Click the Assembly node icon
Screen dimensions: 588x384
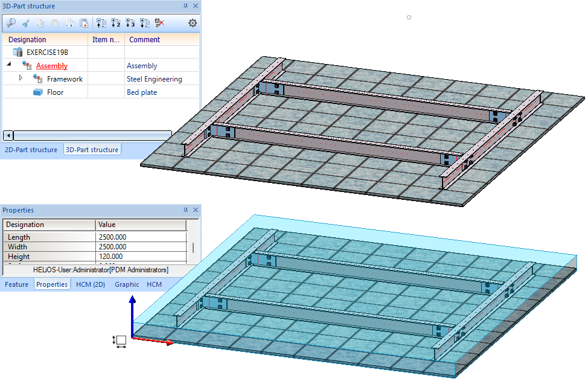click(x=27, y=65)
